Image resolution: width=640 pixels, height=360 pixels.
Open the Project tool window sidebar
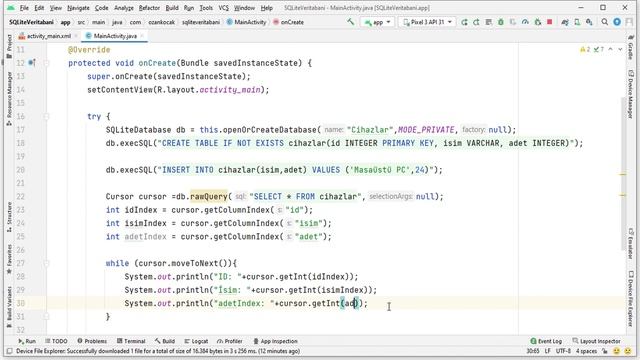point(9,46)
